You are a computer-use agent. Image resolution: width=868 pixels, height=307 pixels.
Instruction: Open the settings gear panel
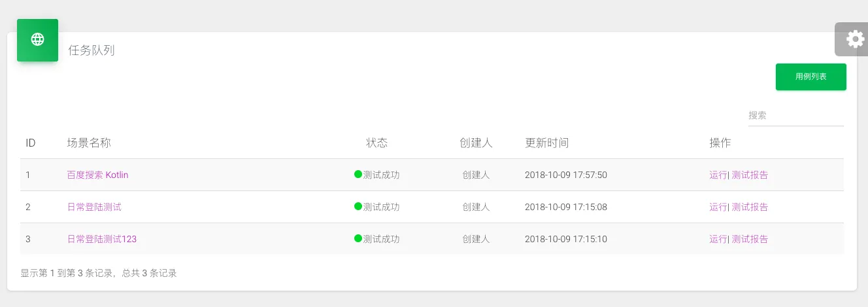[x=854, y=39]
